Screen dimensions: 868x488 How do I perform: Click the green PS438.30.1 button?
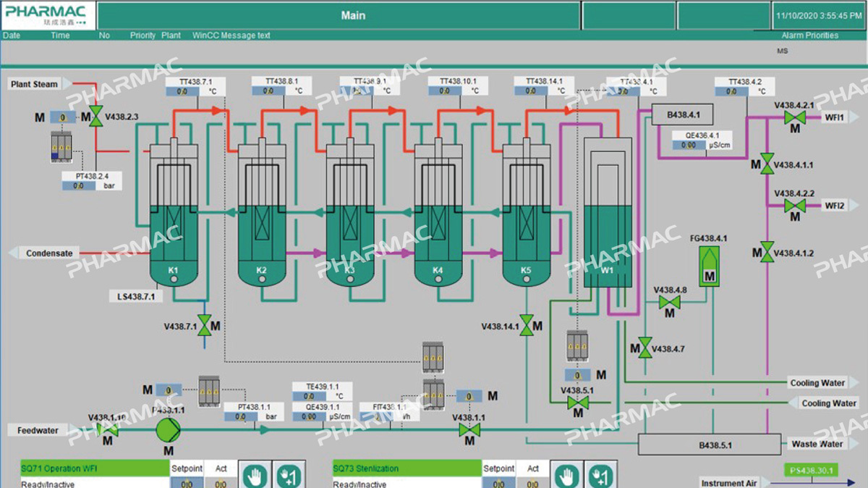click(x=811, y=471)
